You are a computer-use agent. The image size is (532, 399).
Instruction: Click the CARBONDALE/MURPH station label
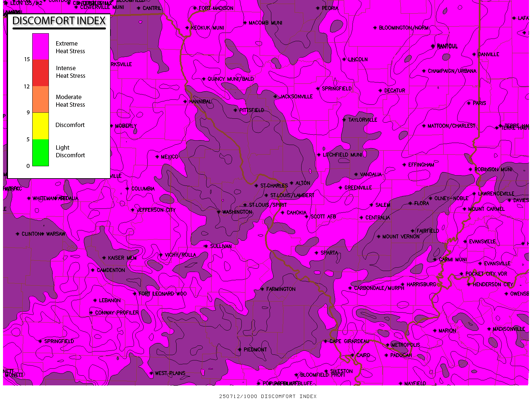pyautogui.click(x=379, y=288)
